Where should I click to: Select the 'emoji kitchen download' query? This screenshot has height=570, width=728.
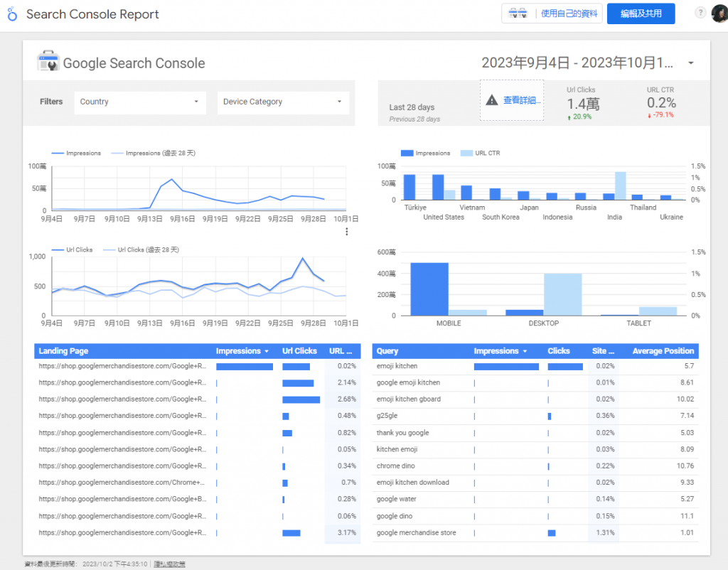coord(535,483)
